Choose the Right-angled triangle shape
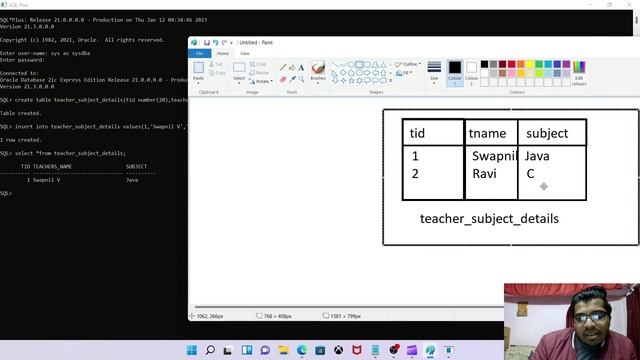The width and height of the screenshot is (640, 360). pos(335,73)
